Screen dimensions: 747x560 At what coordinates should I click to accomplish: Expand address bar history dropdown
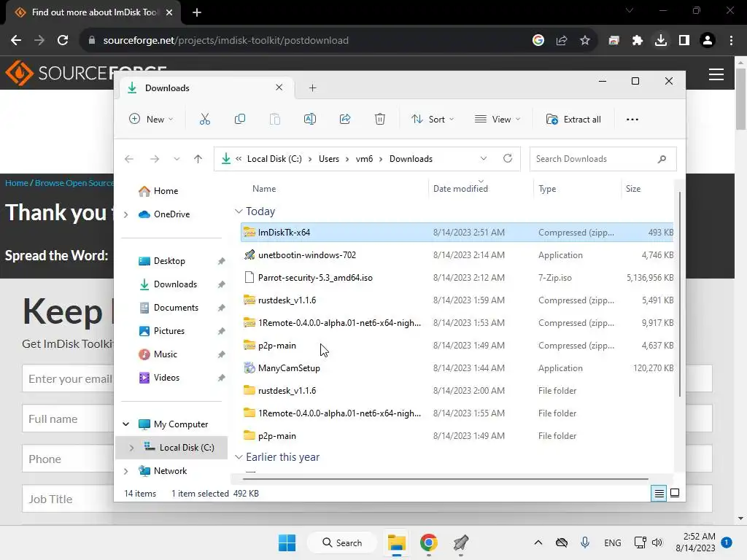484,158
